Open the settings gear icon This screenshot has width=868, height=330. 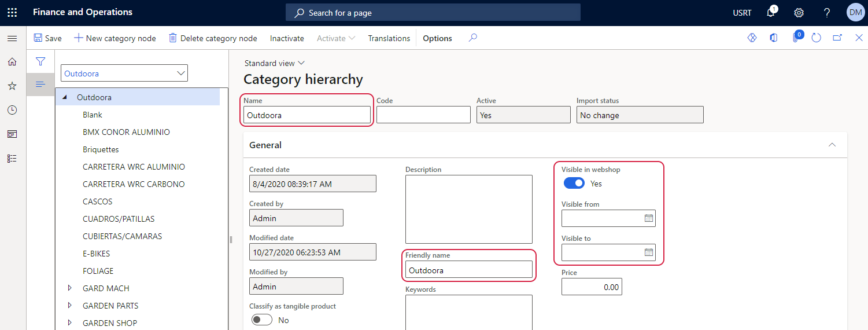click(799, 13)
